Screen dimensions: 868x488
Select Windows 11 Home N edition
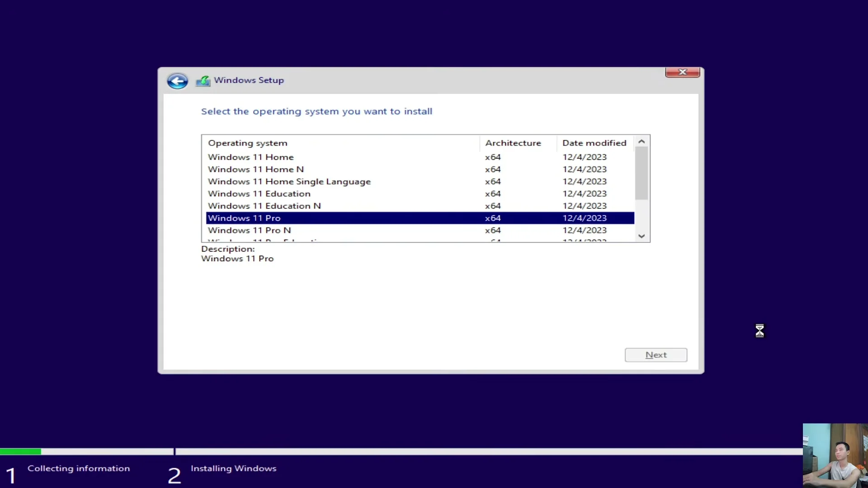pyautogui.click(x=420, y=169)
